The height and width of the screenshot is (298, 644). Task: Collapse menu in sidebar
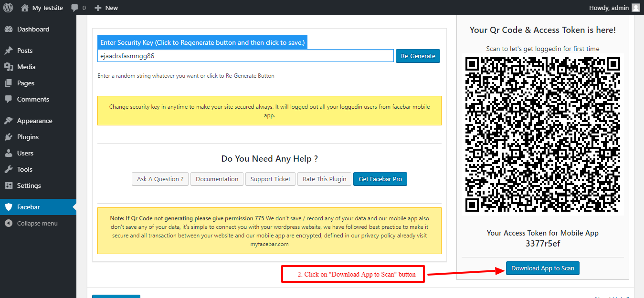coord(38,223)
